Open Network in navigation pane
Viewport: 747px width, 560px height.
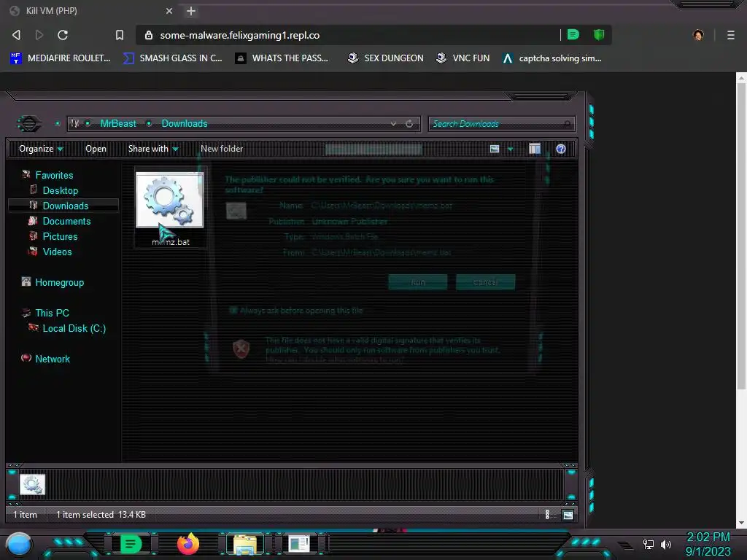coord(53,359)
